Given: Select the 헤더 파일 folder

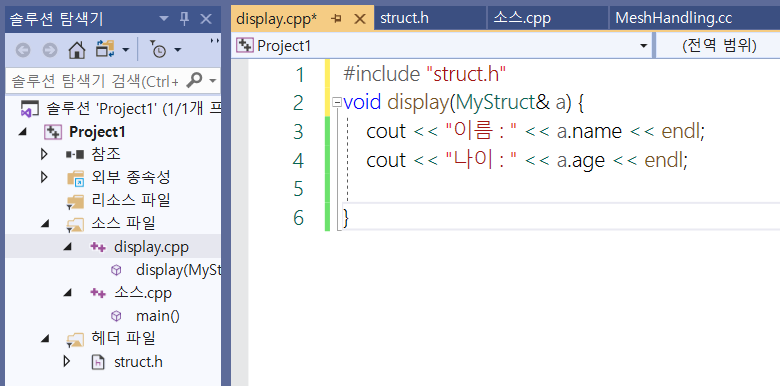Looking at the screenshot, I should pyautogui.click(x=123, y=338).
